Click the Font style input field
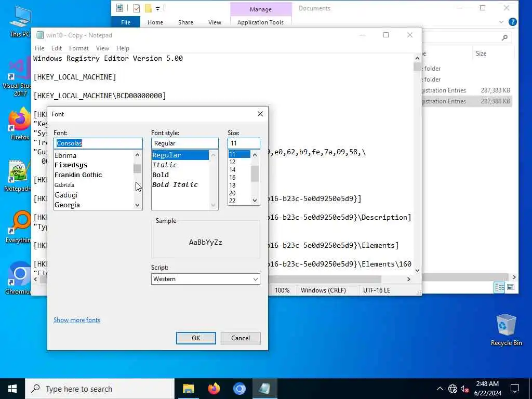 185,143
